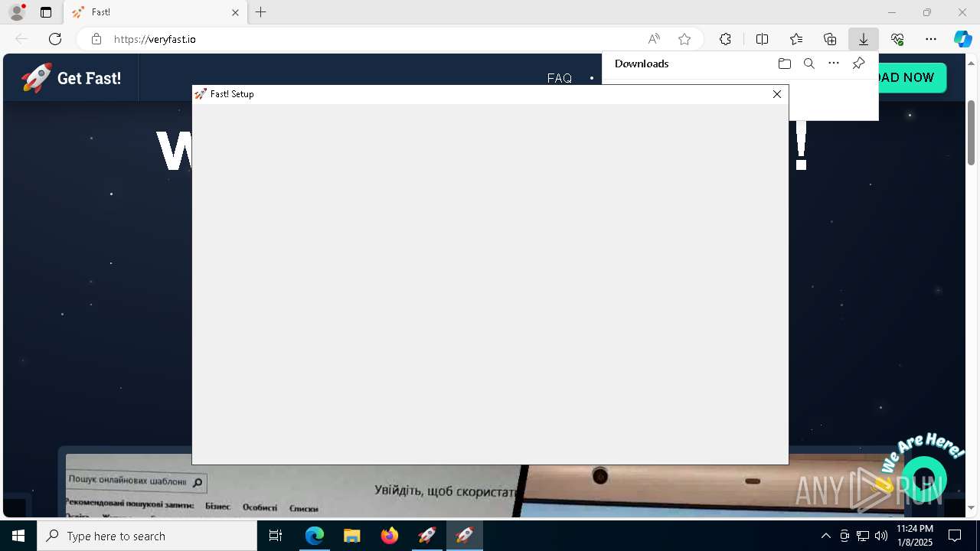980x551 pixels.
Task: Open the clock showing 11:24 PM
Action: pos(915,536)
